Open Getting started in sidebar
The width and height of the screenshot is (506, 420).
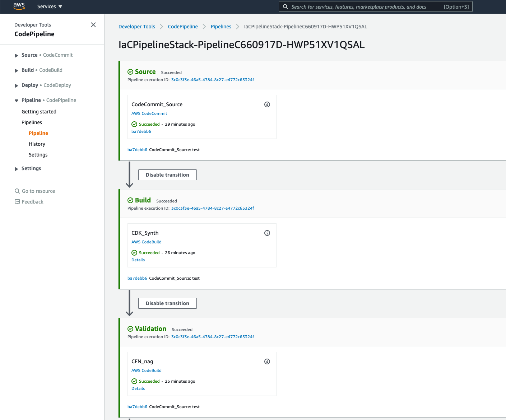coord(39,112)
